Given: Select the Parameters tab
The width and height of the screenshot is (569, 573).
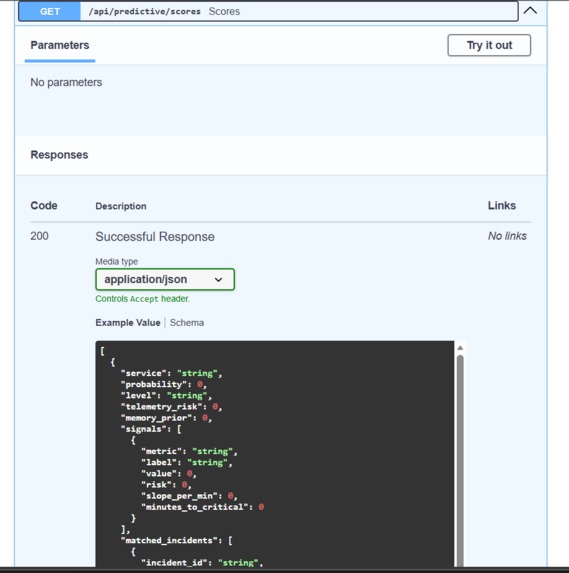Looking at the screenshot, I should [x=60, y=45].
